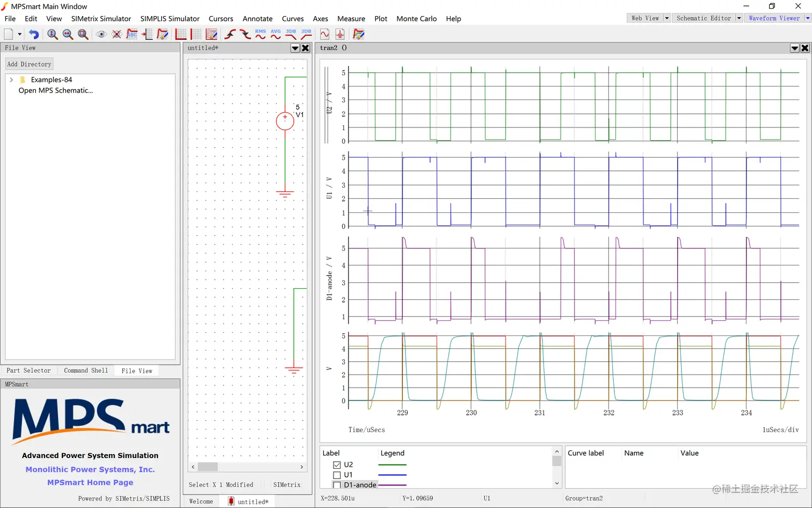Click the Add Directory button
812x508 pixels.
pos(29,64)
